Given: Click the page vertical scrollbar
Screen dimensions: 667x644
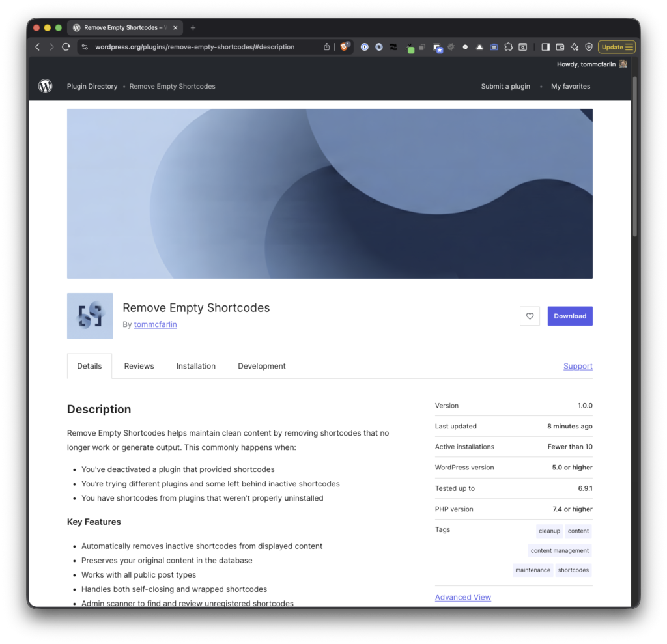Looking at the screenshot, I should [x=635, y=156].
